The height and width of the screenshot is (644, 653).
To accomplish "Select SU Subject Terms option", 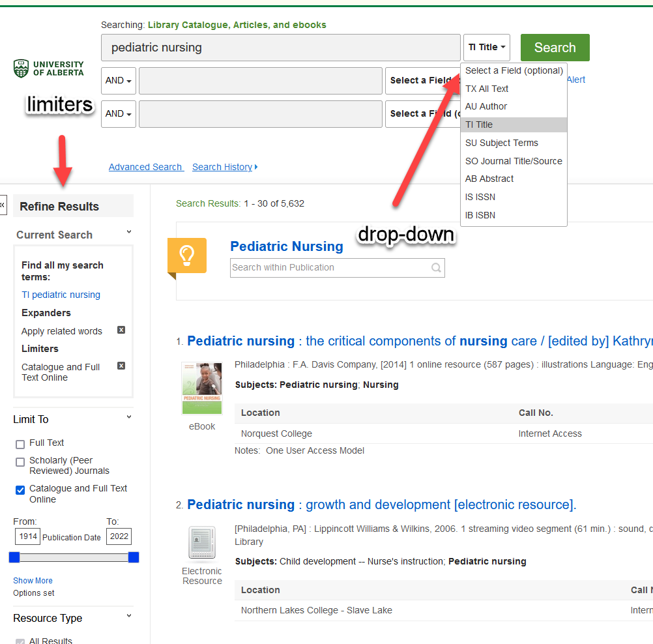I will pyautogui.click(x=514, y=143).
